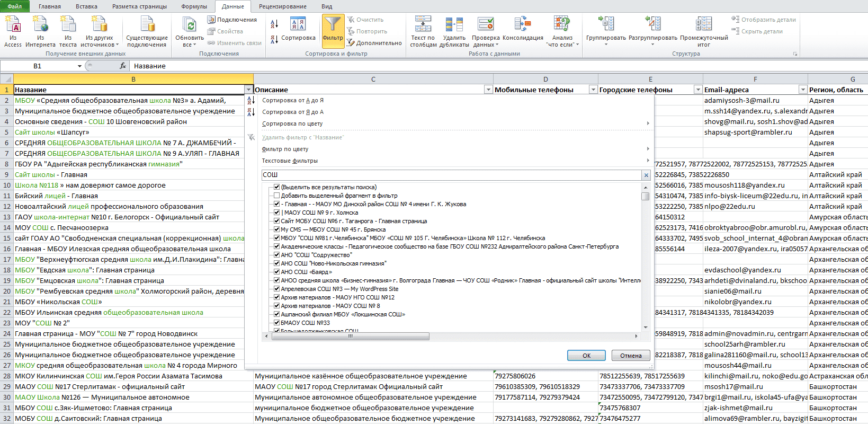
Task: Click Group (Группировать) rows
Action: click(606, 32)
